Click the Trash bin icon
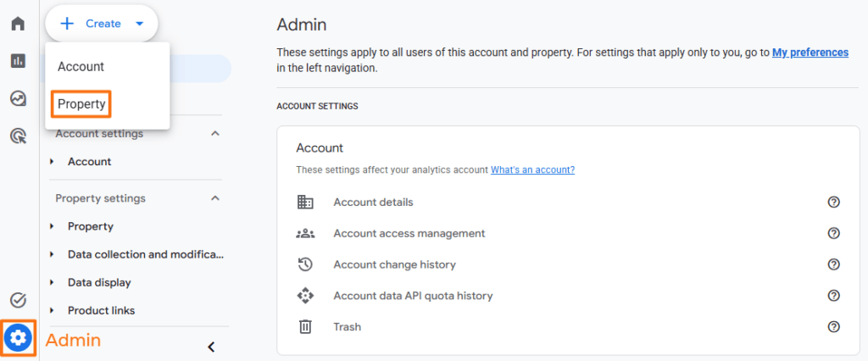 305,326
